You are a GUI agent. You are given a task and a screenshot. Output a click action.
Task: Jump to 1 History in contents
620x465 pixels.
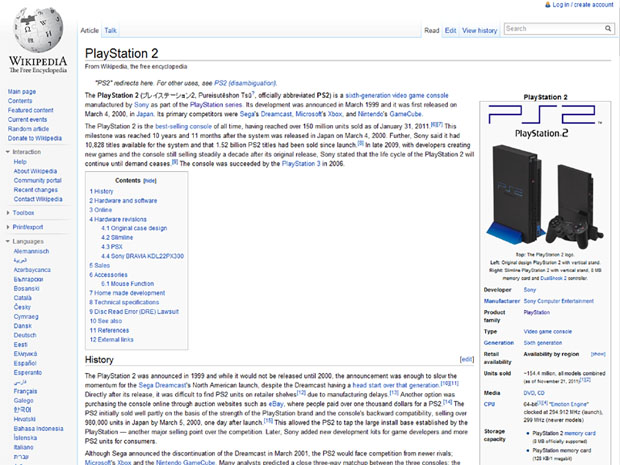coord(101,191)
